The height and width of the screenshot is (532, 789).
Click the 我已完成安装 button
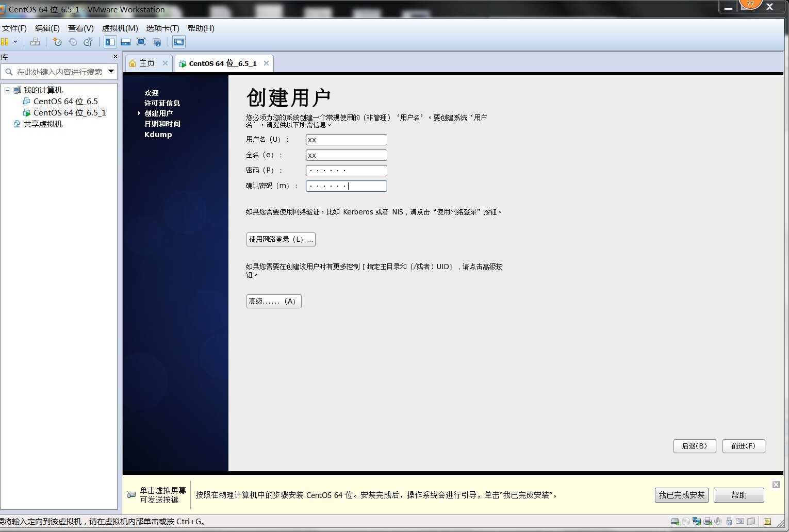[681, 495]
